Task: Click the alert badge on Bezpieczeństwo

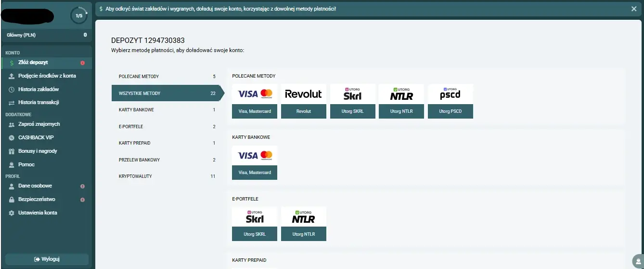Action: [x=82, y=200]
